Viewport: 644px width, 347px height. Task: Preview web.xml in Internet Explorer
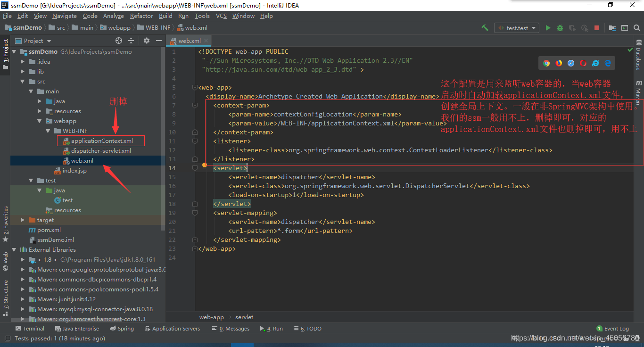[595, 63]
